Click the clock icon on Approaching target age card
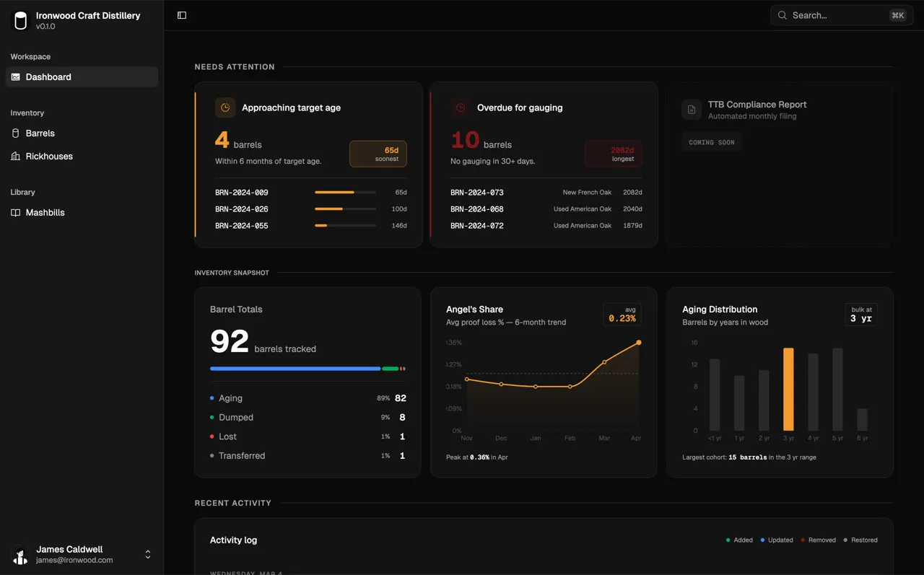The width and height of the screenshot is (924, 575). coord(225,107)
